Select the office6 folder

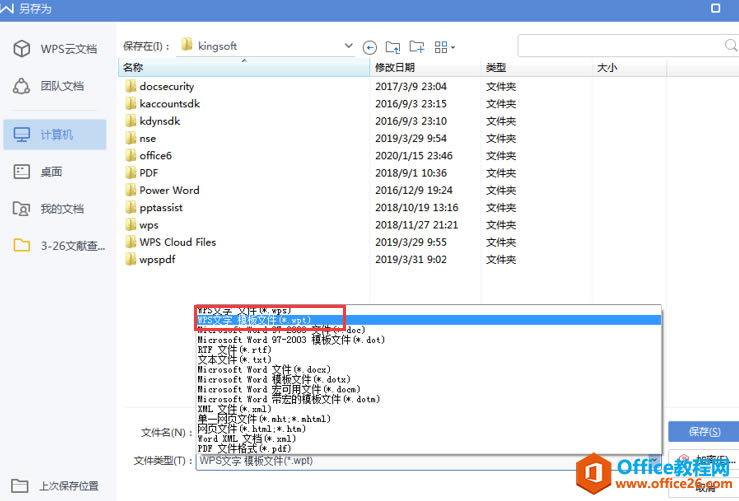click(x=148, y=156)
